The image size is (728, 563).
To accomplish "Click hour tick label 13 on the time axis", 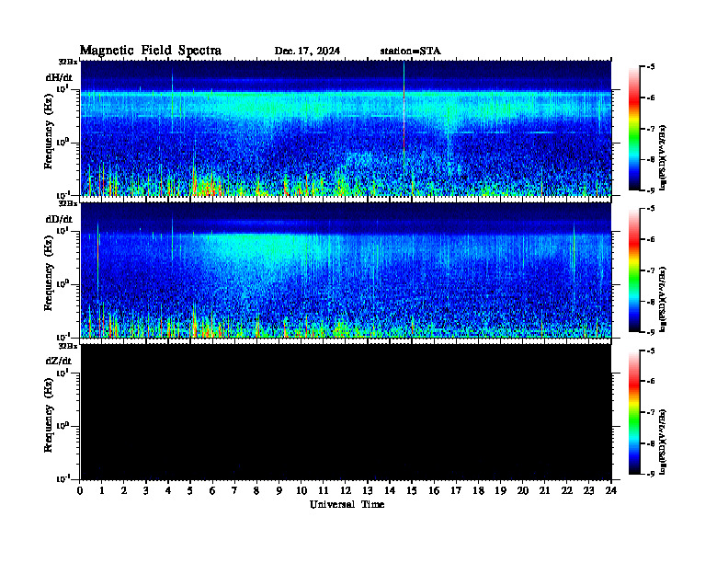I will (x=368, y=491).
